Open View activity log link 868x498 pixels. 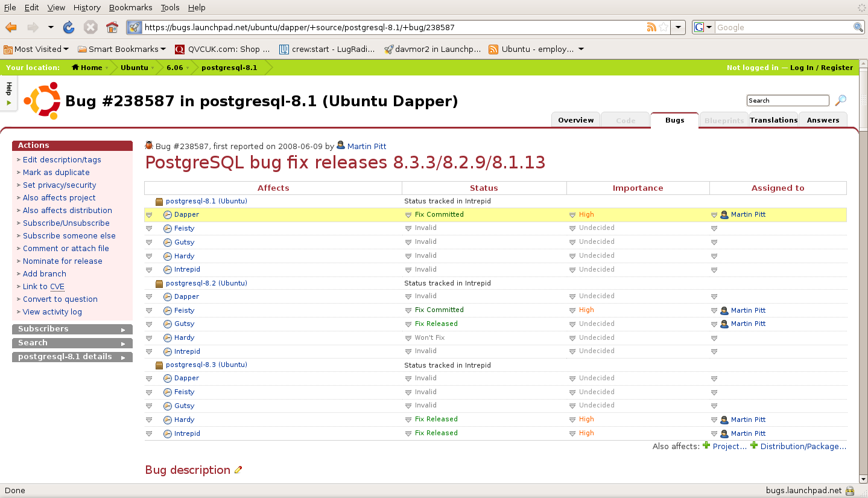pyautogui.click(x=52, y=312)
